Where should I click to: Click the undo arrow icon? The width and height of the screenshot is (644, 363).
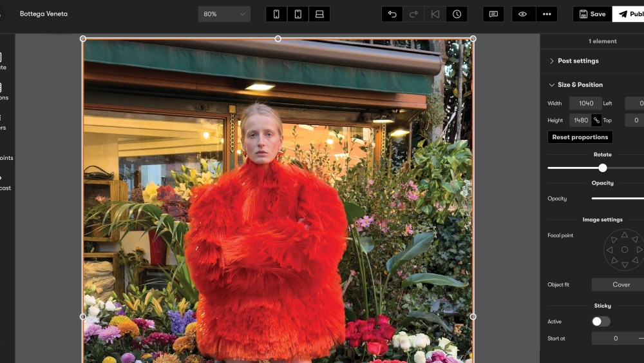click(x=392, y=14)
